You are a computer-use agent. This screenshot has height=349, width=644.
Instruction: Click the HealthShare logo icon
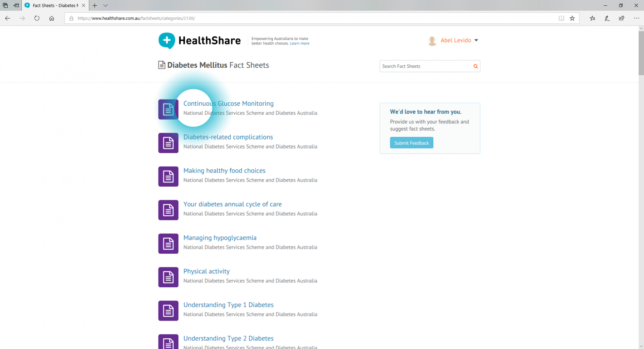click(x=167, y=40)
